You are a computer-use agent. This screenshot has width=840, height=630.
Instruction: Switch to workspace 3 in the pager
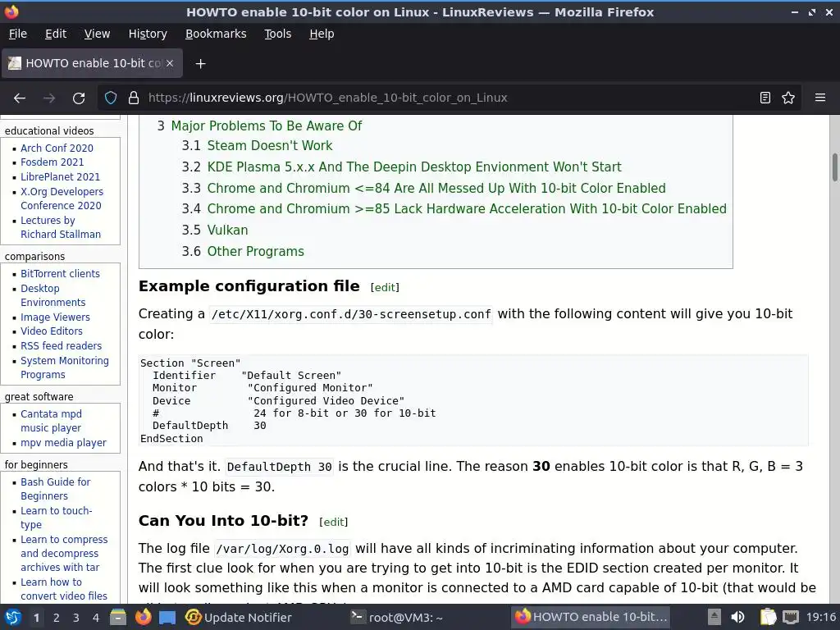point(76,618)
